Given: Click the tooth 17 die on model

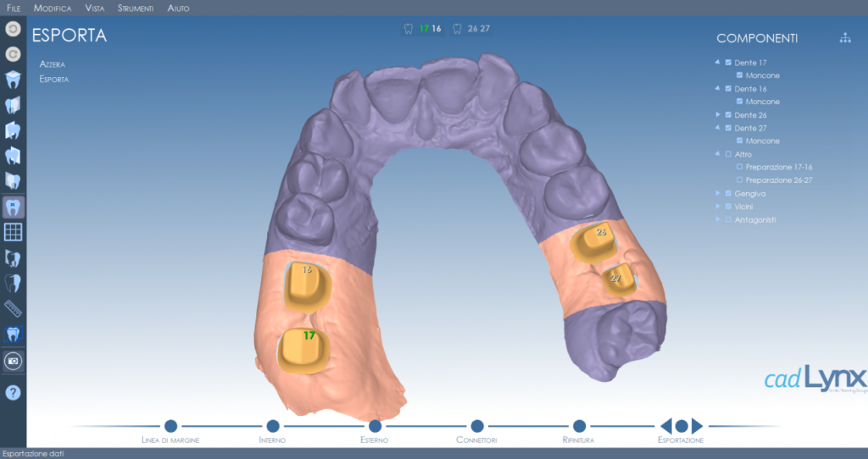Looking at the screenshot, I should (x=303, y=351).
